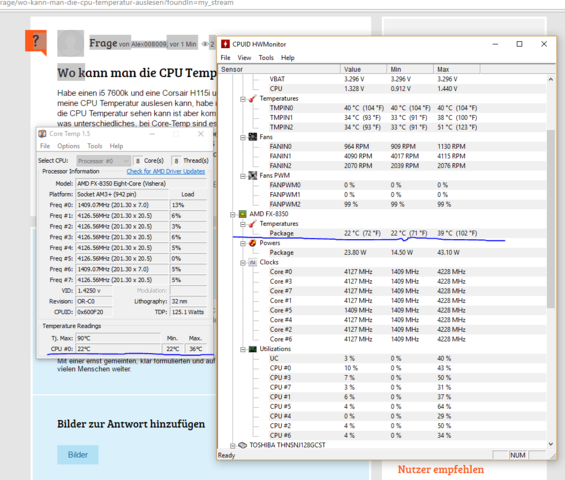Collapse the Powers tree node
The height and width of the screenshot is (480, 565).
tap(243, 244)
